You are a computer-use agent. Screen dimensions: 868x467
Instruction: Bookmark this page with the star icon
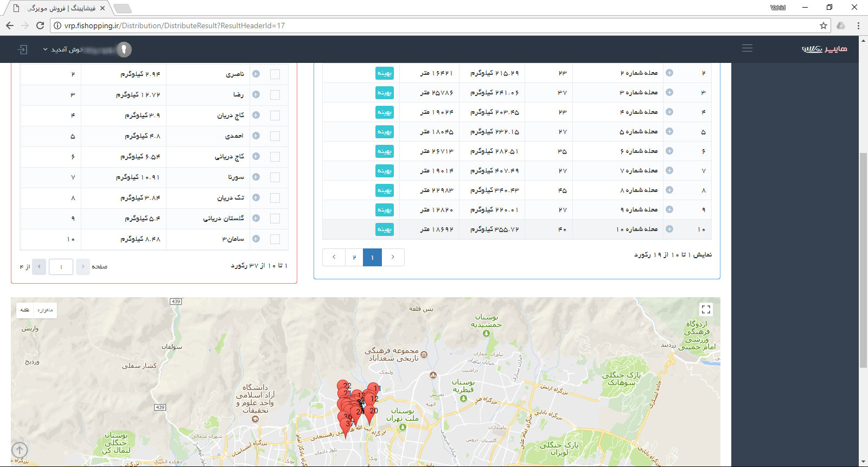(x=824, y=25)
